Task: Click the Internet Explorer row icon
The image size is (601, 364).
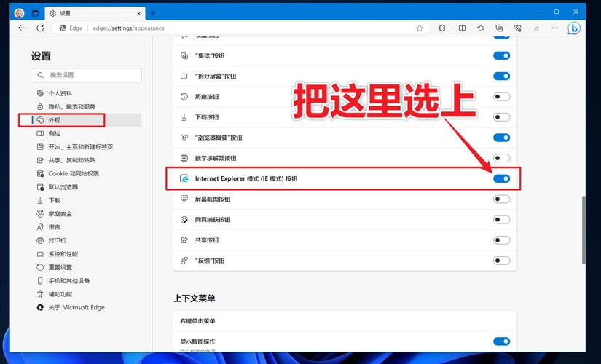Action: pos(184,178)
